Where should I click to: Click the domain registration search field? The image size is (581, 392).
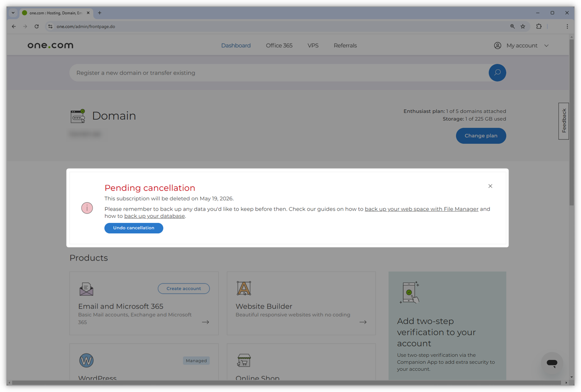[254, 72]
